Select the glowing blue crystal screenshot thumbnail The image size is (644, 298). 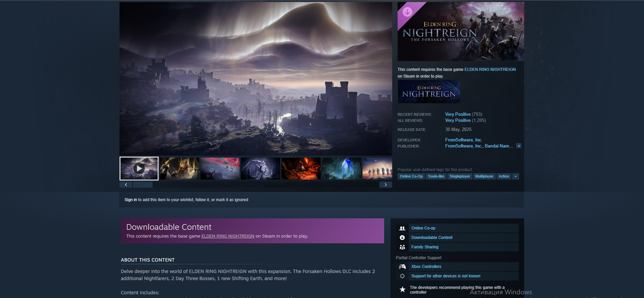[x=342, y=168]
